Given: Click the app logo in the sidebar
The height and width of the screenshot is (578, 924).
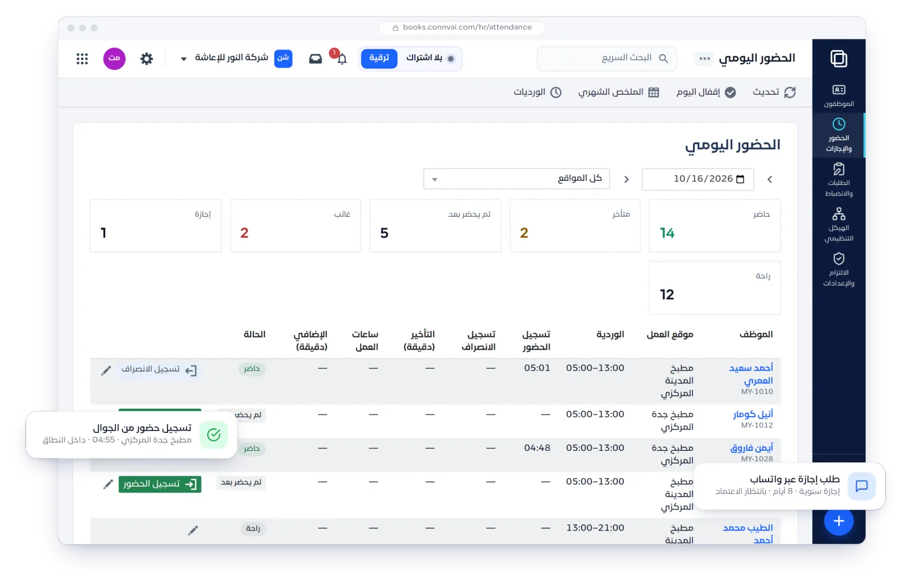Looking at the screenshot, I should click(x=839, y=58).
